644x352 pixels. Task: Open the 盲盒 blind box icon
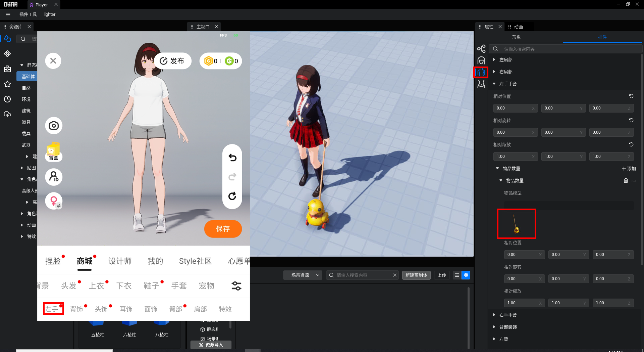tap(54, 152)
